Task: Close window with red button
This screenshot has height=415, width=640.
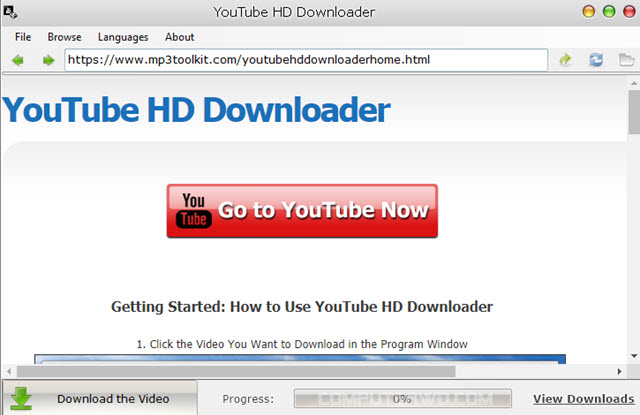Action: (x=630, y=12)
